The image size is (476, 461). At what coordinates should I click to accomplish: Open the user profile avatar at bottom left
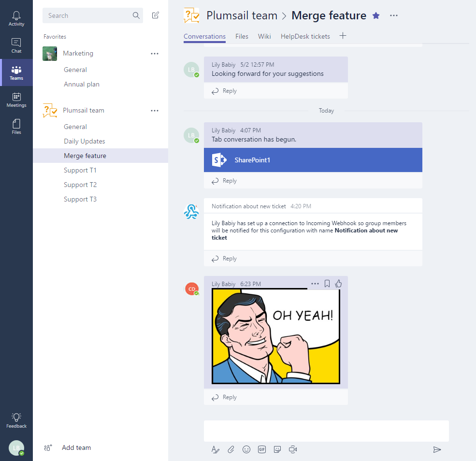click(16, 448)
